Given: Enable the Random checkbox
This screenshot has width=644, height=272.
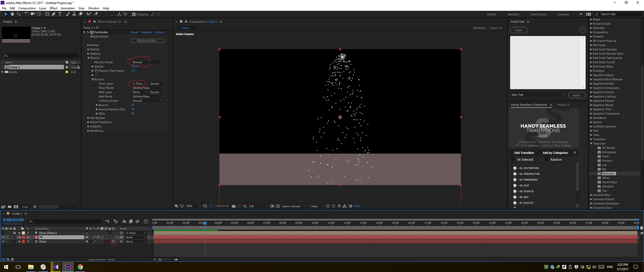Looking at the screenshot, I should [x=546, y=159].
